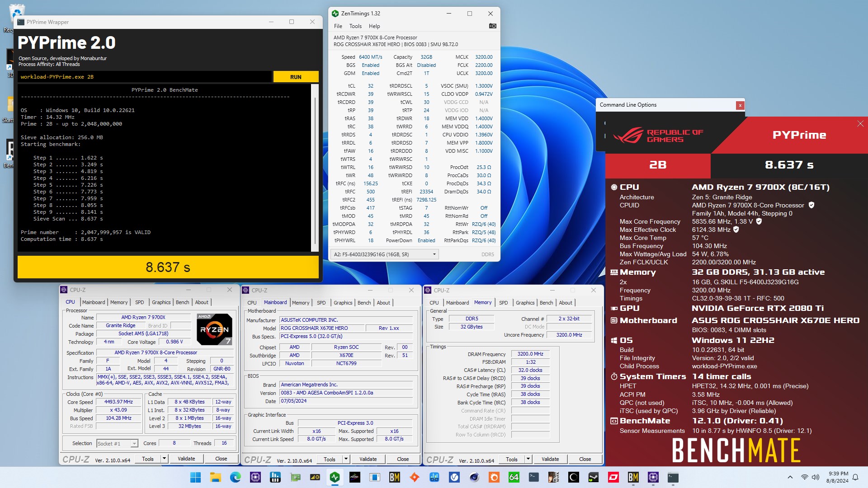This screenshot has height=488, width=868.
Task: Click the ZenTimings title bar app icon
Action: coord(335,14)
